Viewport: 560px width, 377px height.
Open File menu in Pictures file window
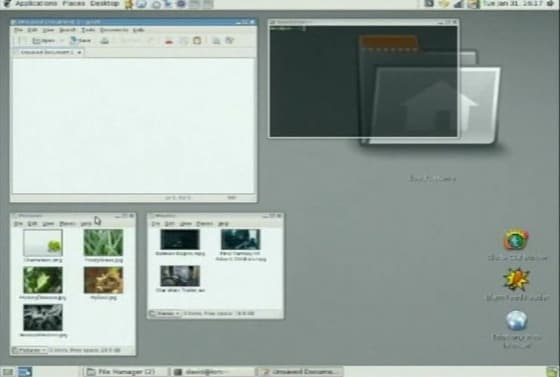[18, 224]
